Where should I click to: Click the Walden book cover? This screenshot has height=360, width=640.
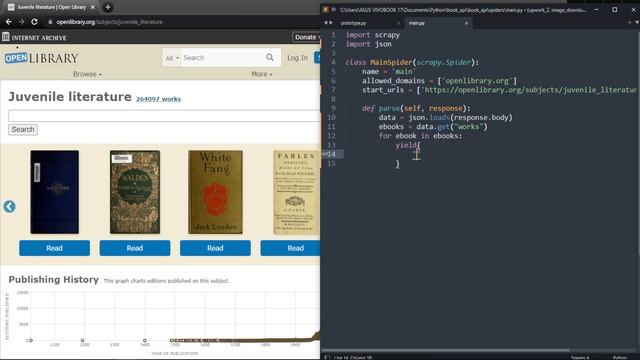click(x=135, y=192)
